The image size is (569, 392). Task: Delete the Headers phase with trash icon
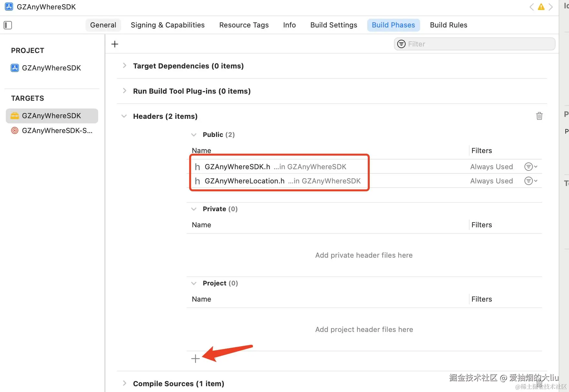pos(539,116)
